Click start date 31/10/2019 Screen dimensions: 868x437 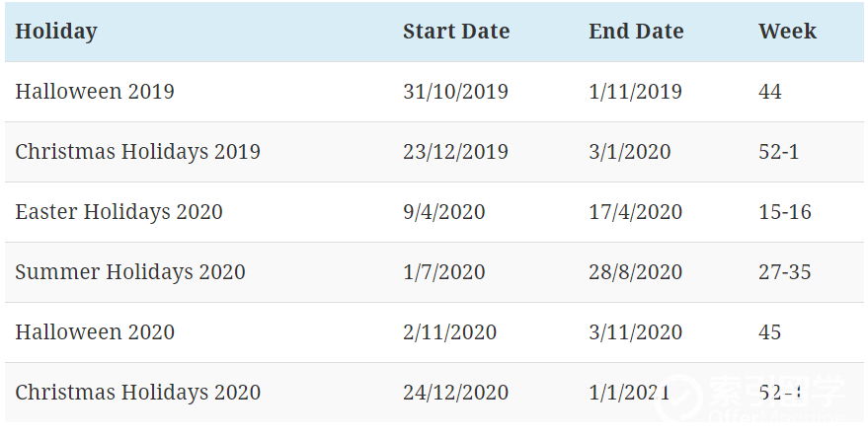point(455,92)
